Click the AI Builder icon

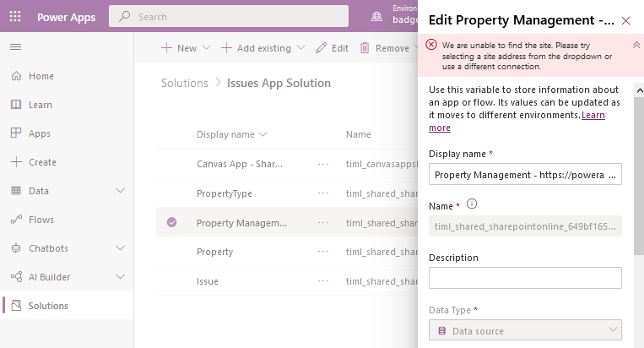tap(16, 277)
